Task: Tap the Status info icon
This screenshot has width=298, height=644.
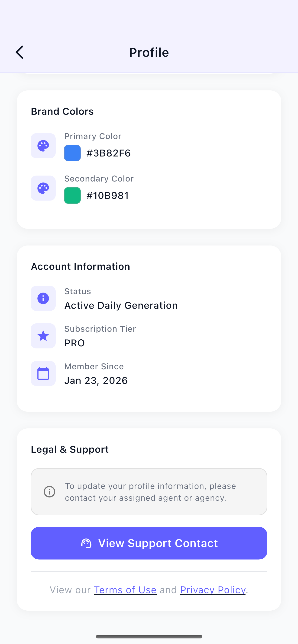Action: tap(43, 298)
